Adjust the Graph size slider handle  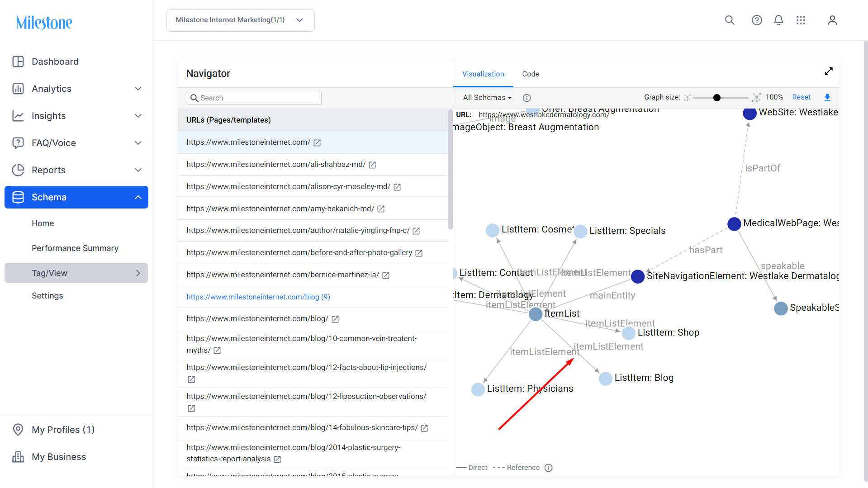716,98
